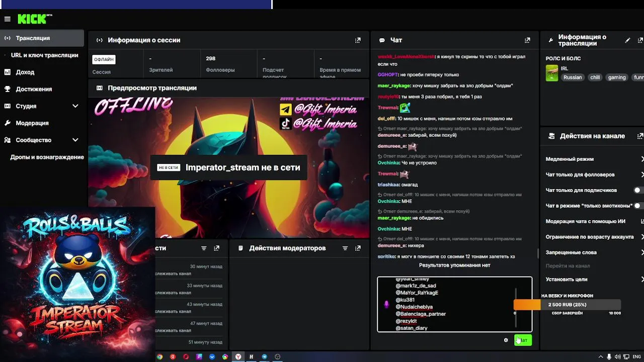
Task: Select Трансляция in the sidebar
Action: pos(42,38)
